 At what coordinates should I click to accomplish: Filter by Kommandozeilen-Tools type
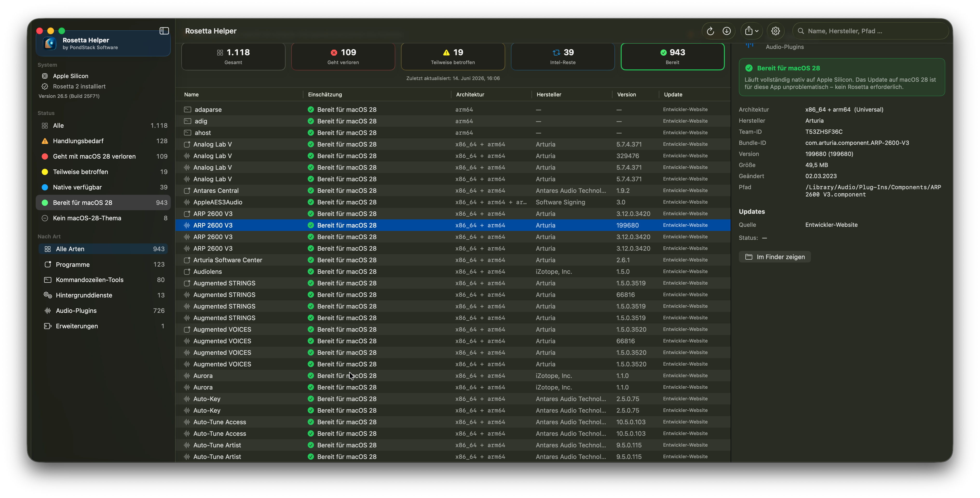click(x=103, y=280)
